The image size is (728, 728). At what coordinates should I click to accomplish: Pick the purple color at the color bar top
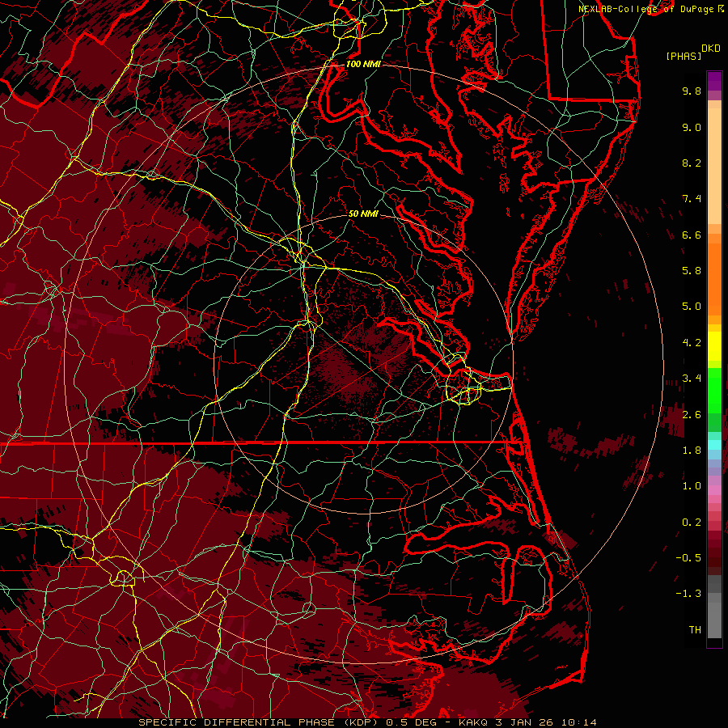coord(714,81)
